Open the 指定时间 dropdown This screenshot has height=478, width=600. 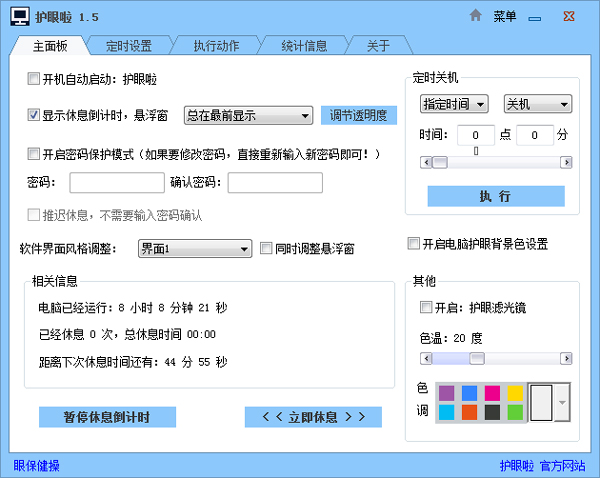click(x=454, y=104)
